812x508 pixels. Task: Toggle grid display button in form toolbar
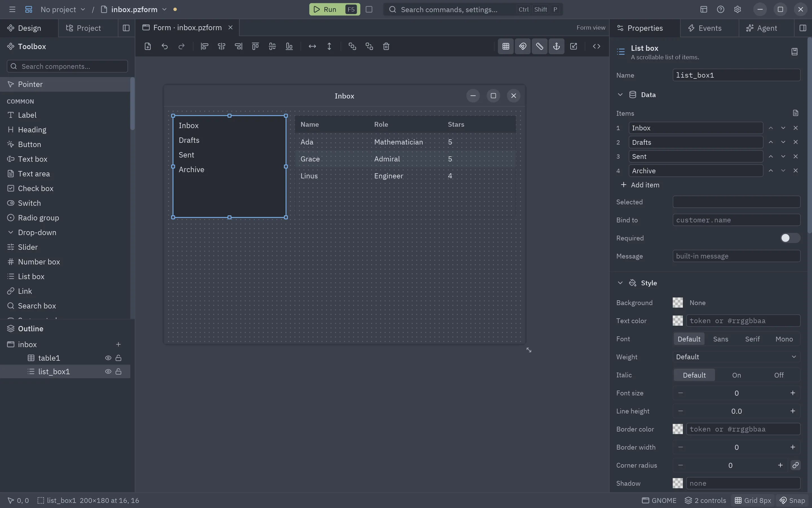tap(506, 46)
